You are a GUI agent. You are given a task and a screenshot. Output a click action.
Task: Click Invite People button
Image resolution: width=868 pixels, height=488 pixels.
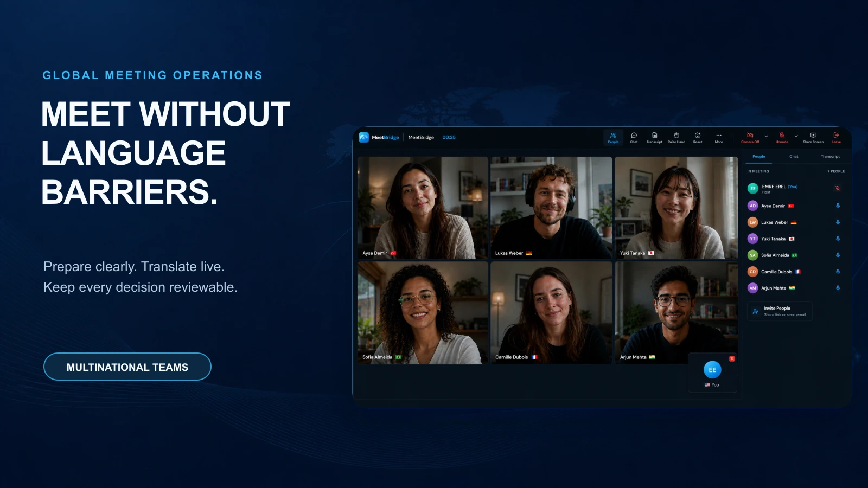pyautogui.click(x=780, y=311)
